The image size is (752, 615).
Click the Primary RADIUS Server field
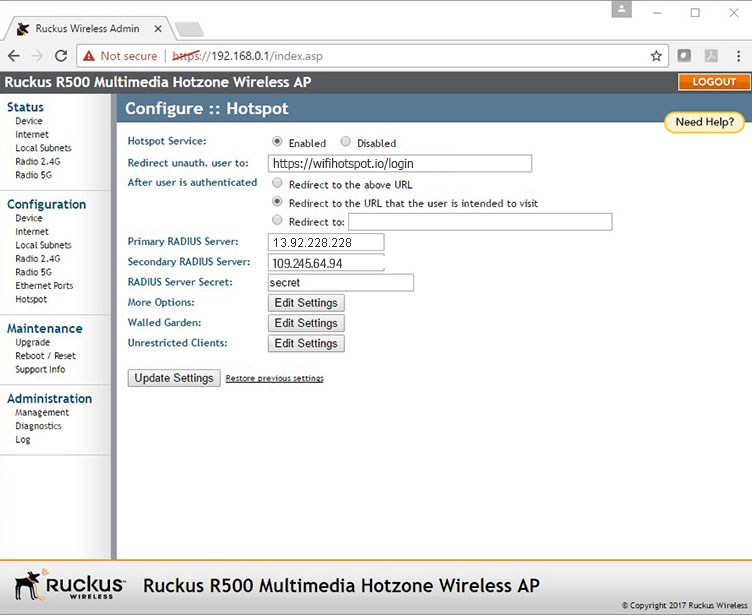(x=326, y=242)
